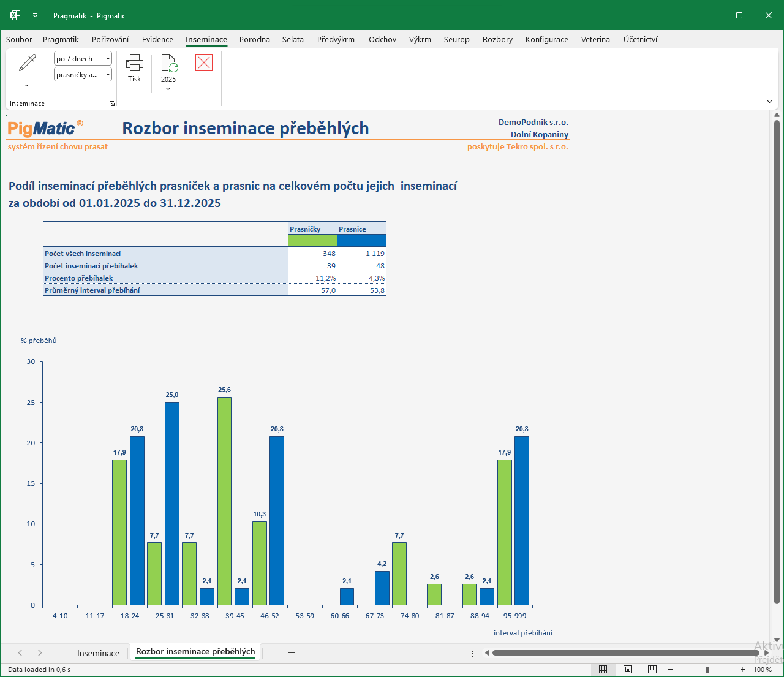Expand the 2025 year dropdown arrow

168,89
